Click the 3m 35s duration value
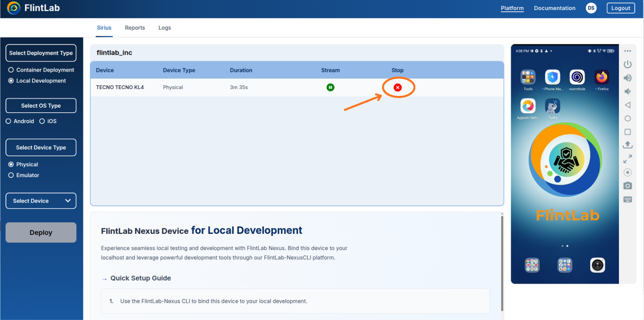 238,88
